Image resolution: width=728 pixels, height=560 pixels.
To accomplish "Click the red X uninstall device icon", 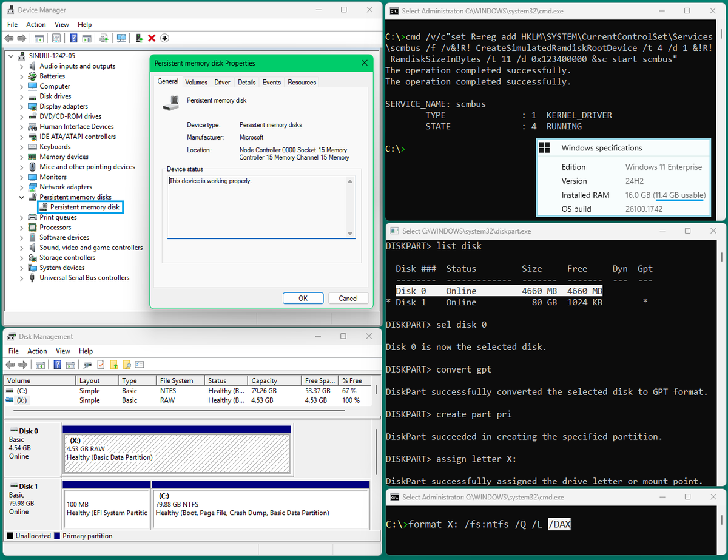I will click(x=152, y=38).
